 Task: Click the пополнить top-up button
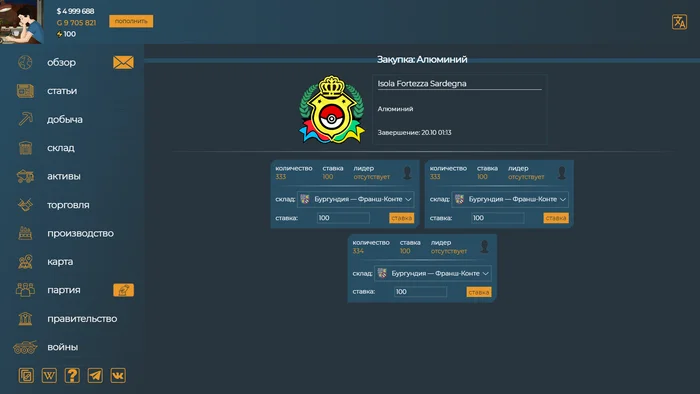click(131, 21)
